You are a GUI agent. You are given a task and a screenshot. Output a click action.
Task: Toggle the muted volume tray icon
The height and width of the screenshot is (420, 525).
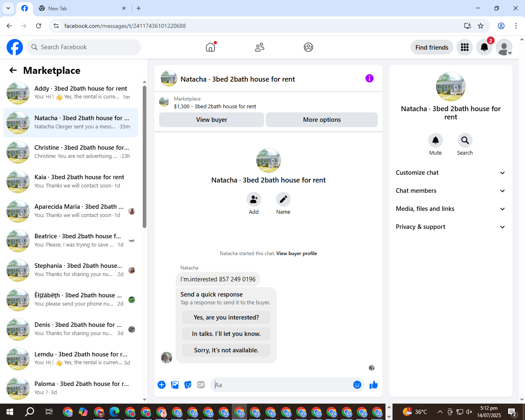(470, 412)
